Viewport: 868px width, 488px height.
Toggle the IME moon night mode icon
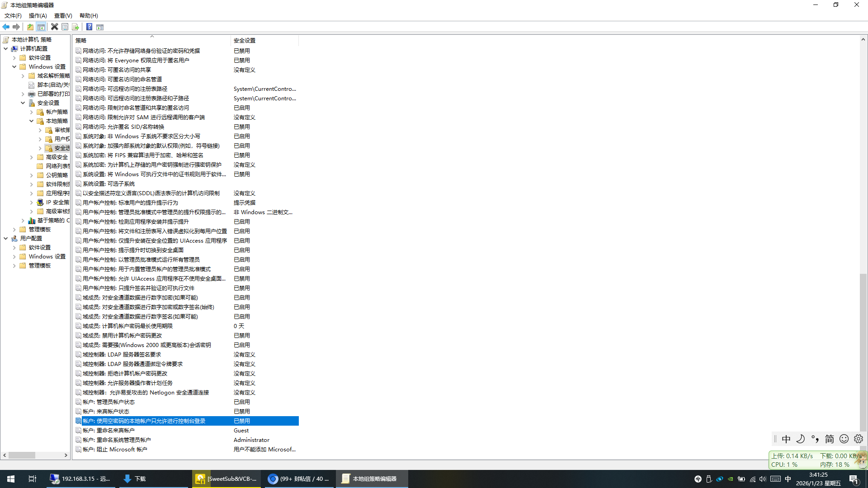pyautogui.click(x=800, y=439)
